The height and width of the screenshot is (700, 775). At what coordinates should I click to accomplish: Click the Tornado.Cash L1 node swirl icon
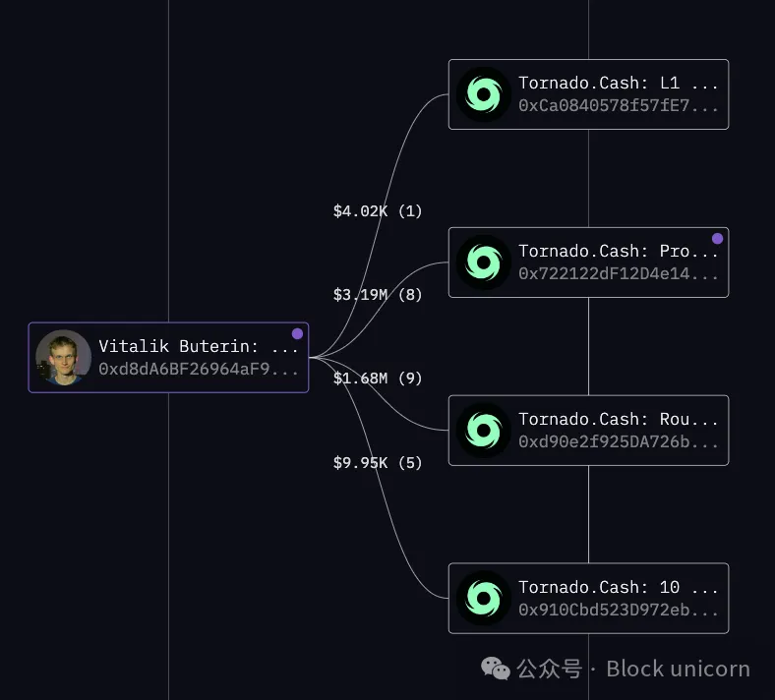point(483,94)
